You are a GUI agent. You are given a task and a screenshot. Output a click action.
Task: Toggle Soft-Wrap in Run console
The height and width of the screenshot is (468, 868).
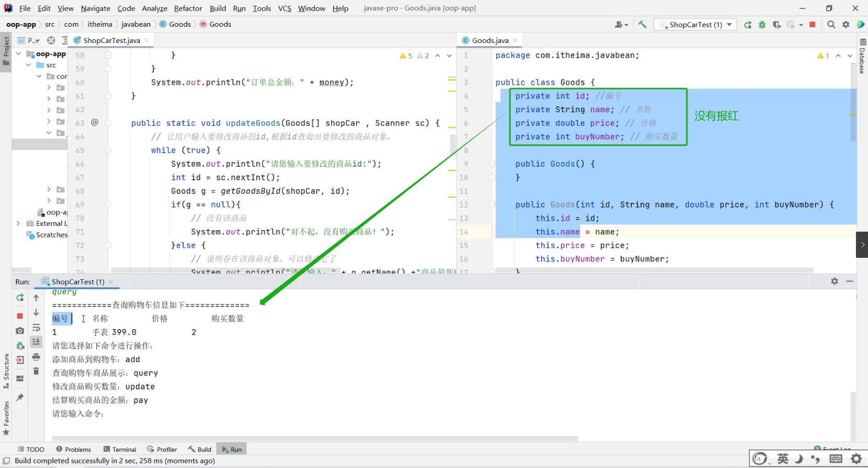click(x=36, y=328)
